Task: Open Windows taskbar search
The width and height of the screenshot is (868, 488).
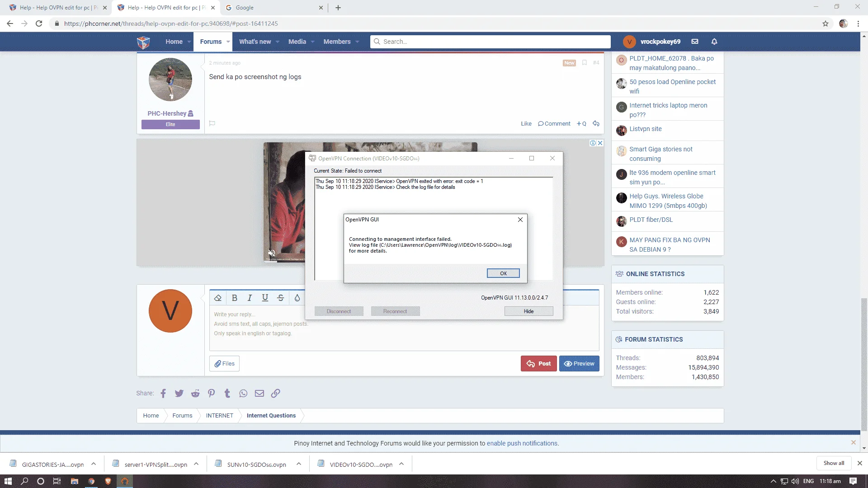Action: (24, 481)
